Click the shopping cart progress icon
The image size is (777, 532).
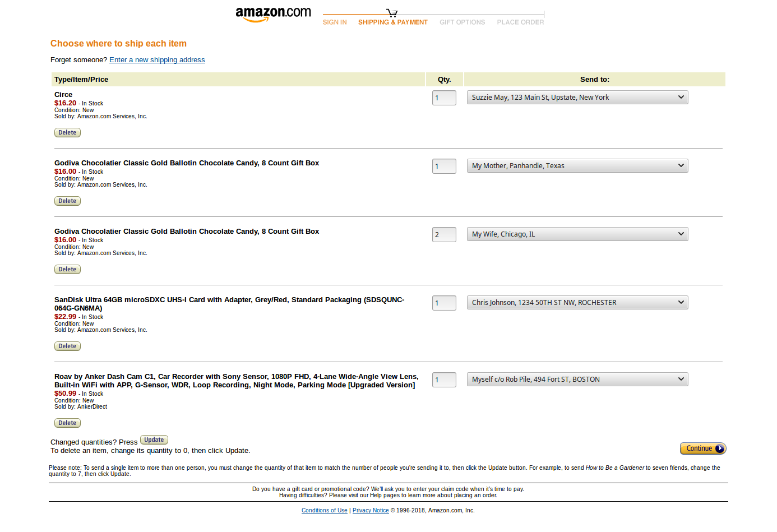coord(392,12)
